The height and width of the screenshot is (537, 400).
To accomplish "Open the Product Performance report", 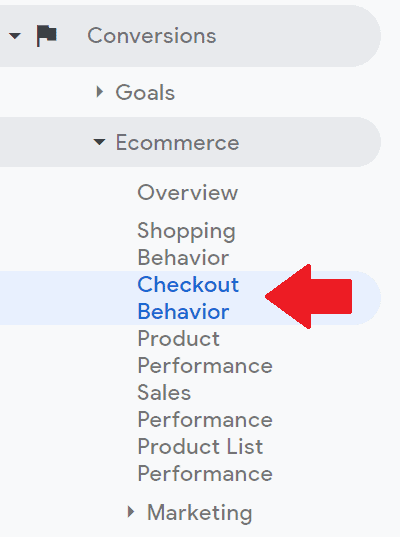I will tap(205, 352).
